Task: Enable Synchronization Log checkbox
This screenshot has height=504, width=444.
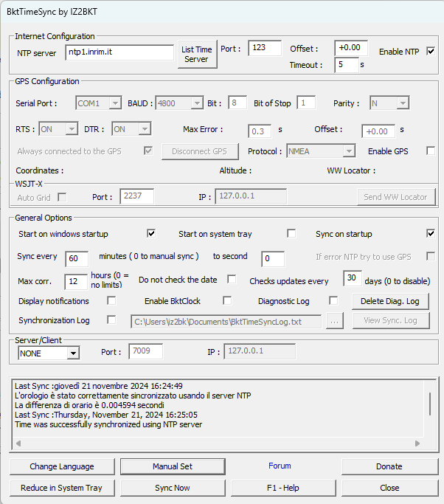Action: (111, 320)
